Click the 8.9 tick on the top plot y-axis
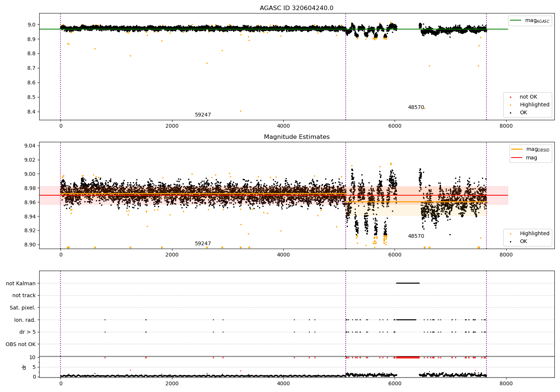 (31, 39)
